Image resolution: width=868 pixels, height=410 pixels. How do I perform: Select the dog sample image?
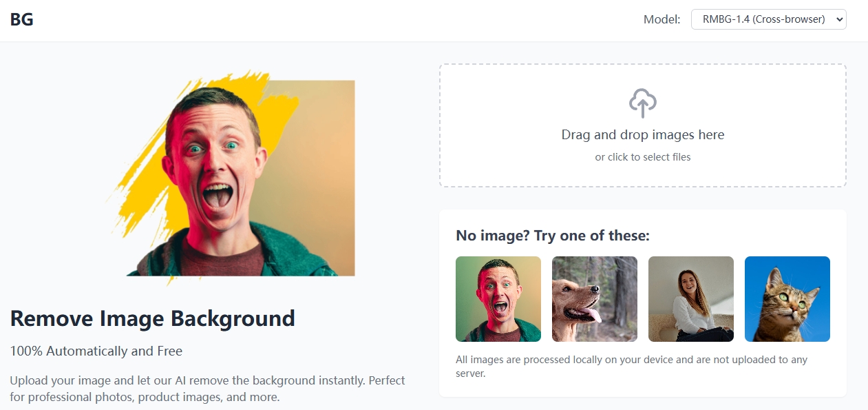(594, 298)
